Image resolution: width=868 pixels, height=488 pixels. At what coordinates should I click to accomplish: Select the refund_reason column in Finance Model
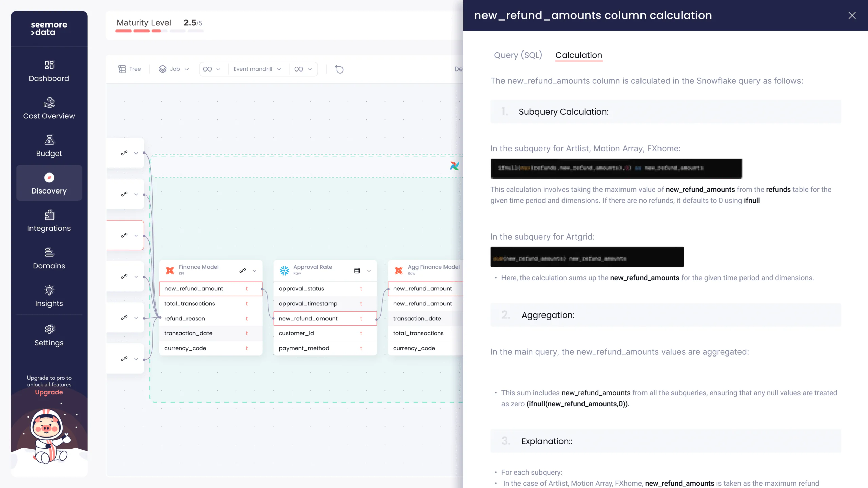(x=185, y=318)
